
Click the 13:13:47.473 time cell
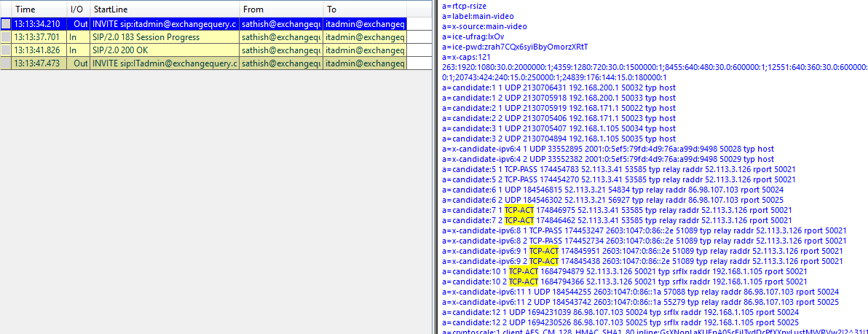39,63
